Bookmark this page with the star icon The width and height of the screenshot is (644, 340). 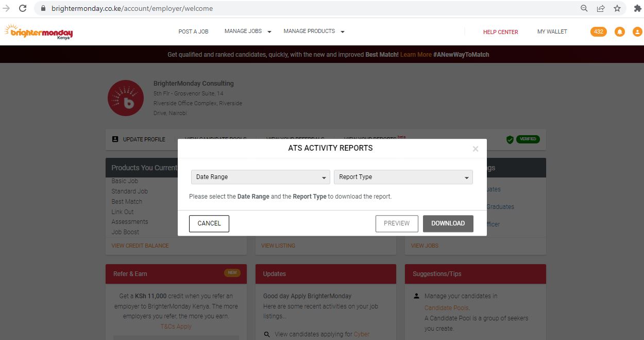[617, 8]
